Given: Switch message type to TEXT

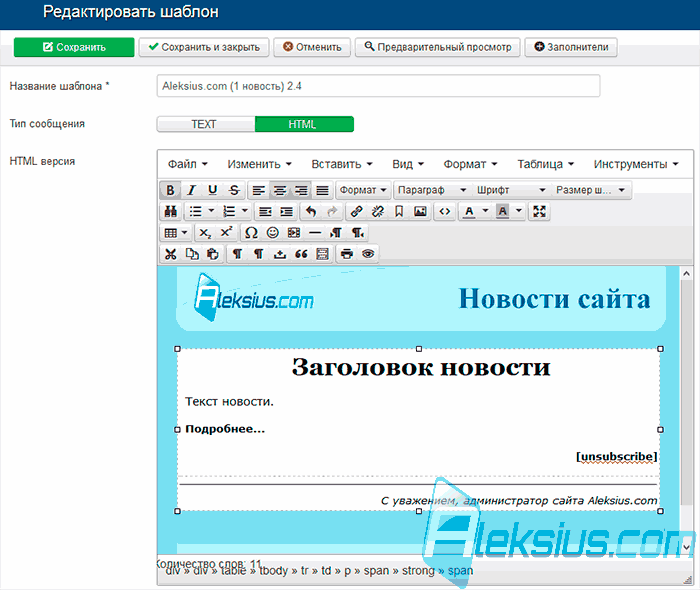Looking at the screenshot, I should [206, 124].
